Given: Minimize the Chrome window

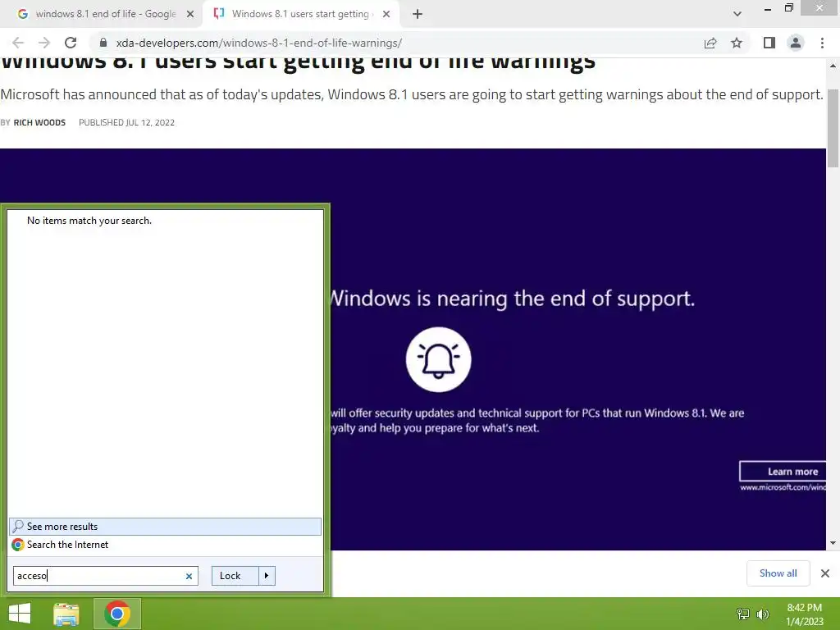Looking at the screenshot, I should pyautogui.click(x=768, y=8).
